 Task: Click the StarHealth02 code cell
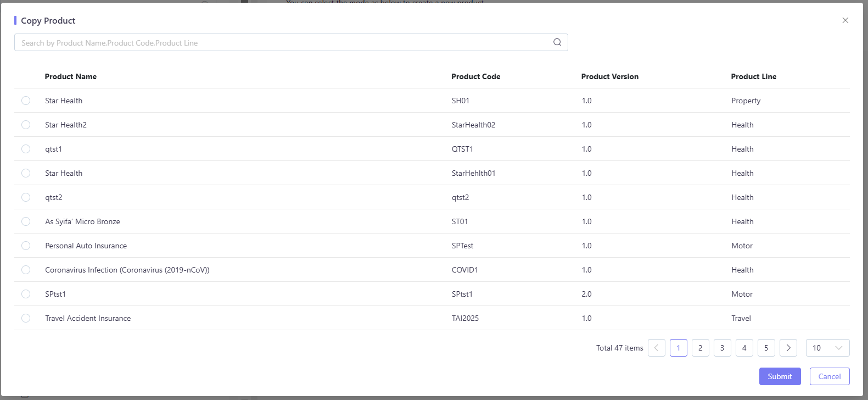(474, 125)
